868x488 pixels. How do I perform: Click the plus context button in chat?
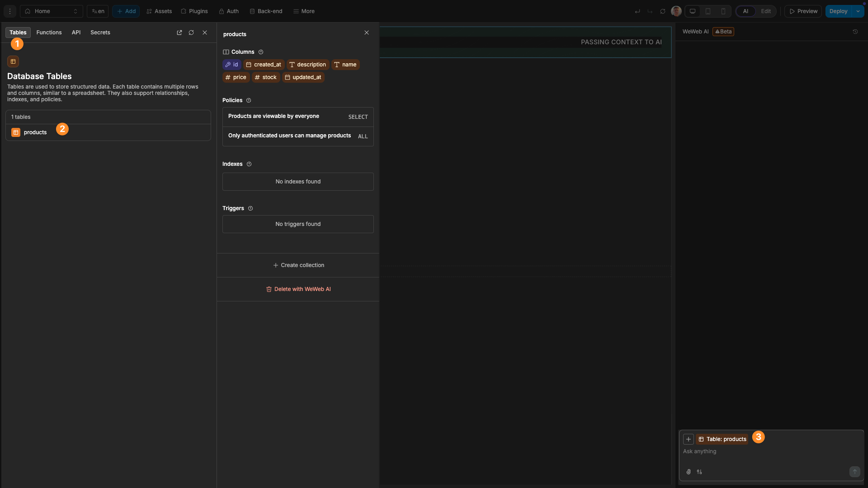pyautogui.click(x=689, y=439)
